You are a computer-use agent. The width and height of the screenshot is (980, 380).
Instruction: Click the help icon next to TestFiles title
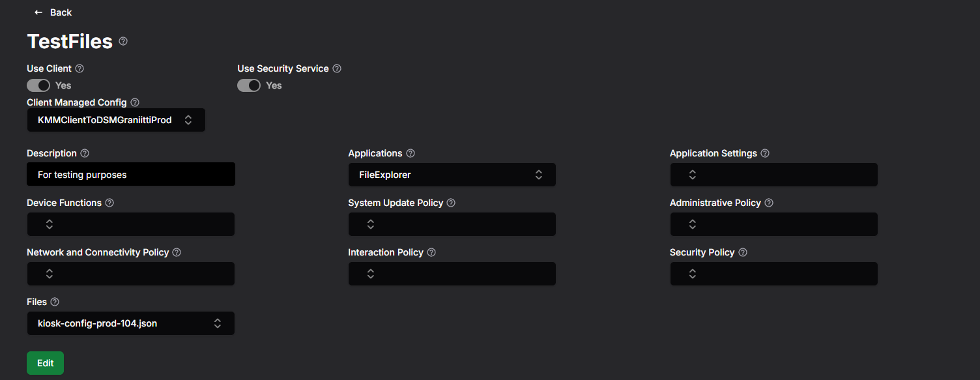(123, 42)
